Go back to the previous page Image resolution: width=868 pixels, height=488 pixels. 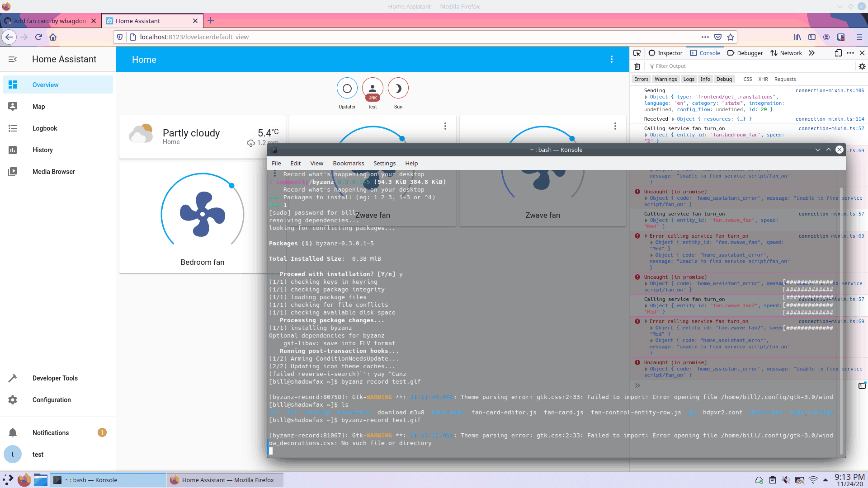(x=9, y=37)
